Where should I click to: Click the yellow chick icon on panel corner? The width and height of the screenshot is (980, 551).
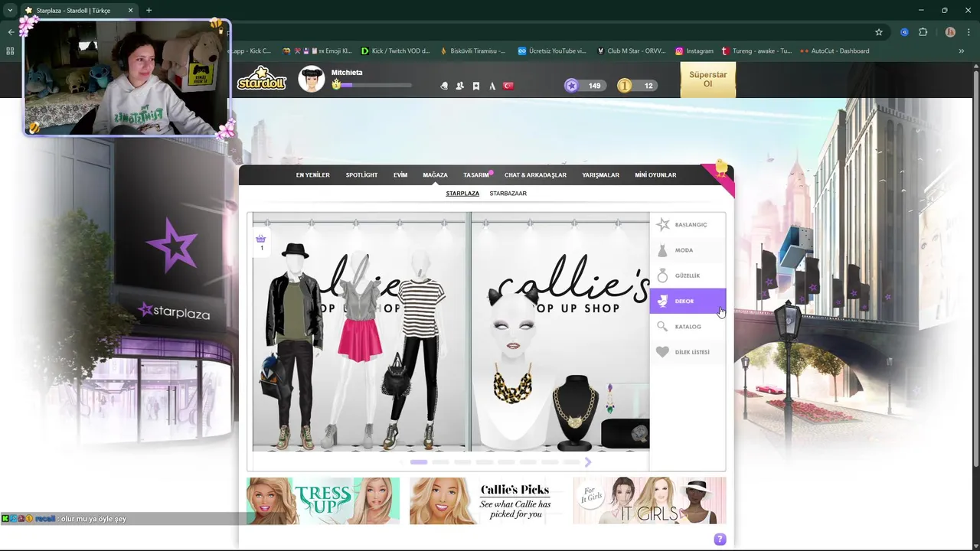(x=720, y=168)
